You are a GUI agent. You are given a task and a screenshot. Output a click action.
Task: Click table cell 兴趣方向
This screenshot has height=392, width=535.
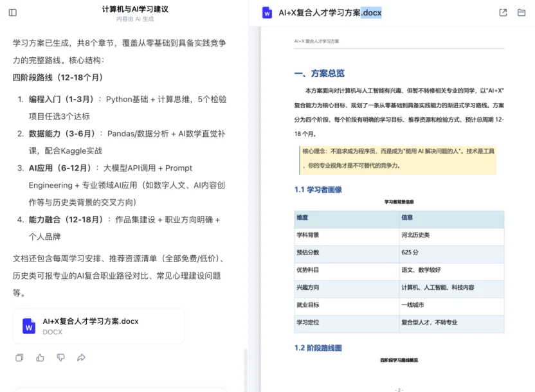347,289
